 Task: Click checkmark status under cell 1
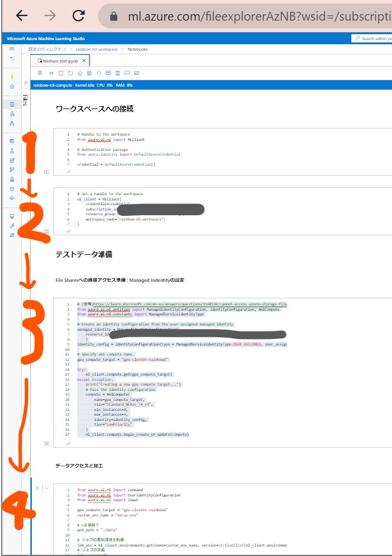click(x=68, y=172)
